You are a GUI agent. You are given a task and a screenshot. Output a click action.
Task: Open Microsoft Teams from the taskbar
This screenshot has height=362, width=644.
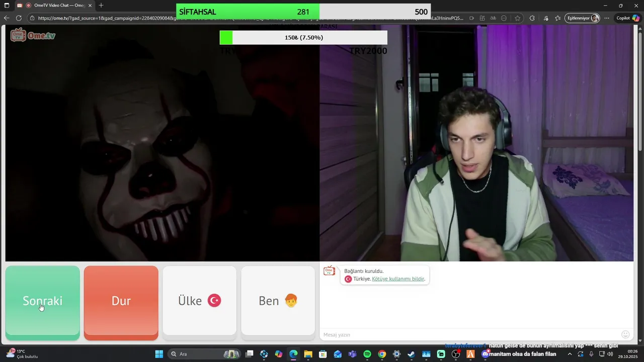point(352,354)
